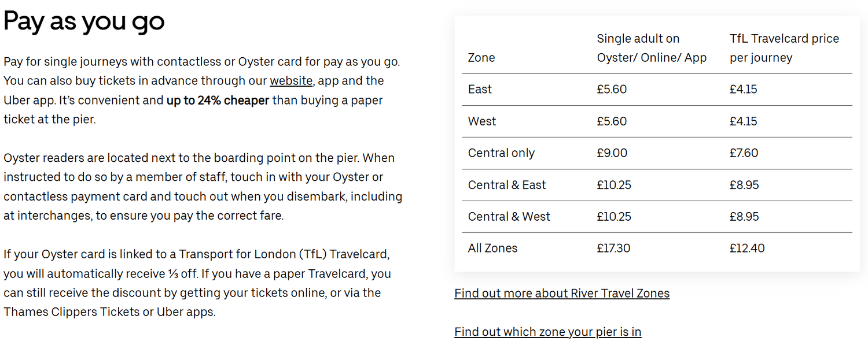Select the All Zones row label
The width and height of the screenshot is (868, 345).
click(x=492, y=248)
